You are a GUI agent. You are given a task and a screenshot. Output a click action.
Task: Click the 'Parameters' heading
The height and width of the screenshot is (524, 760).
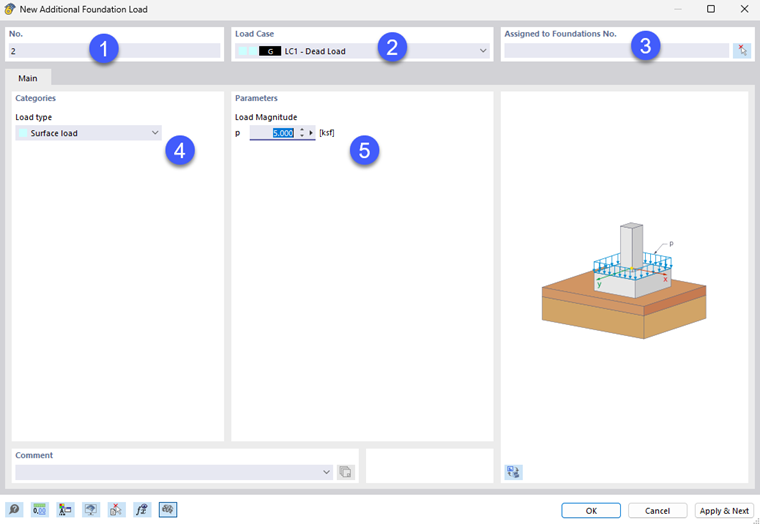coord(256,98)
